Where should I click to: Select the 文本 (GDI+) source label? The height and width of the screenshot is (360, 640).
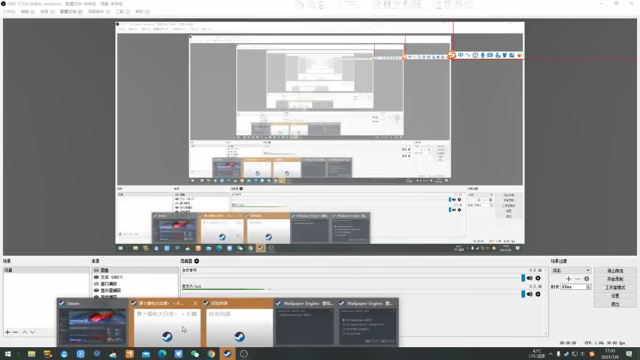click(111, 277)
